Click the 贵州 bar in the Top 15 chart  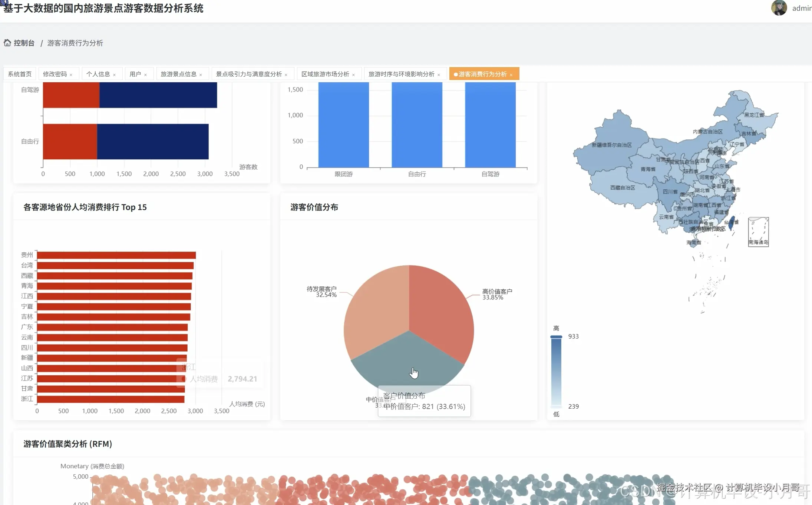click(116, 255)
